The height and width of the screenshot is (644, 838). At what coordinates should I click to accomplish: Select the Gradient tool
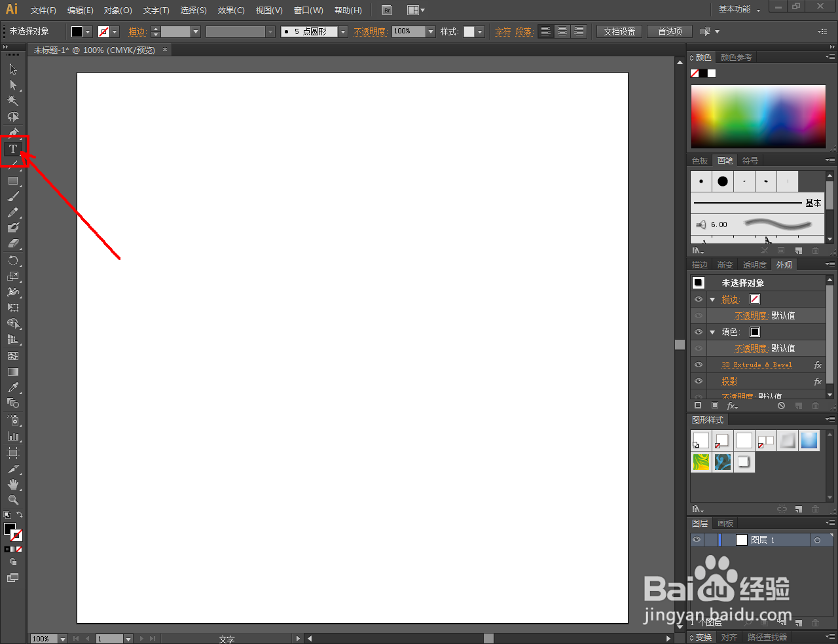point(12,372)
